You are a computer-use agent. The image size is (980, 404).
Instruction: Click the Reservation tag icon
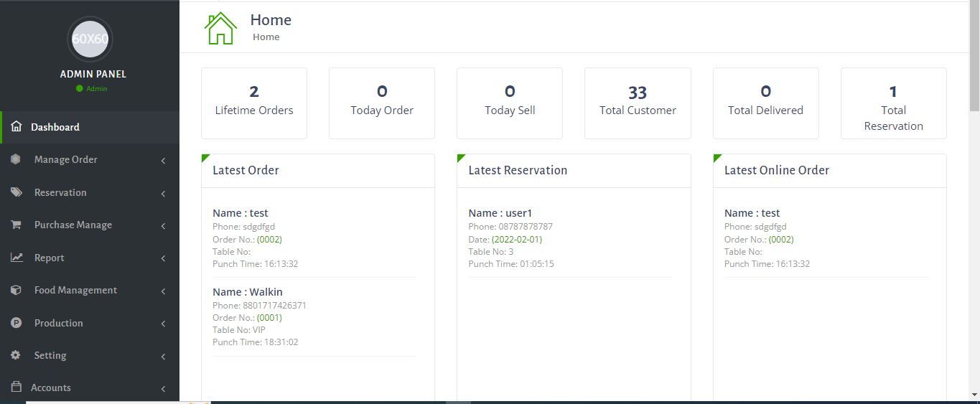pyautogui.click(x=16, y=192)
